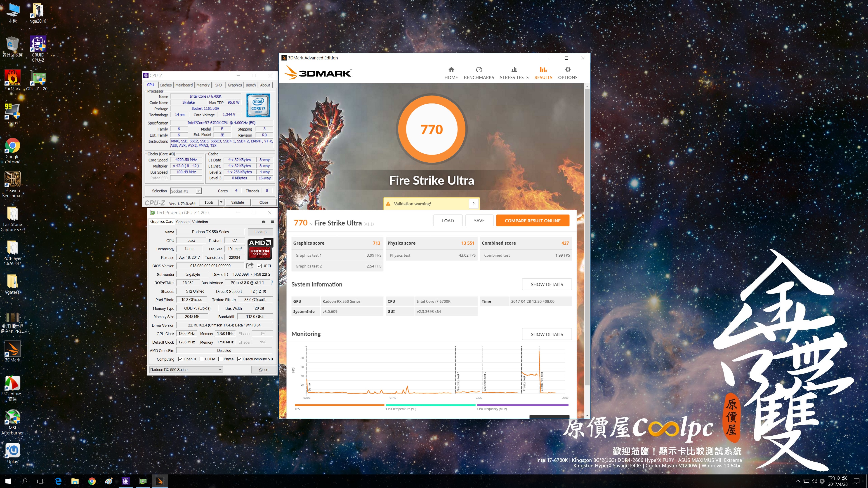Show details for System information
The image size is (868, 488).
pos(547,284)
